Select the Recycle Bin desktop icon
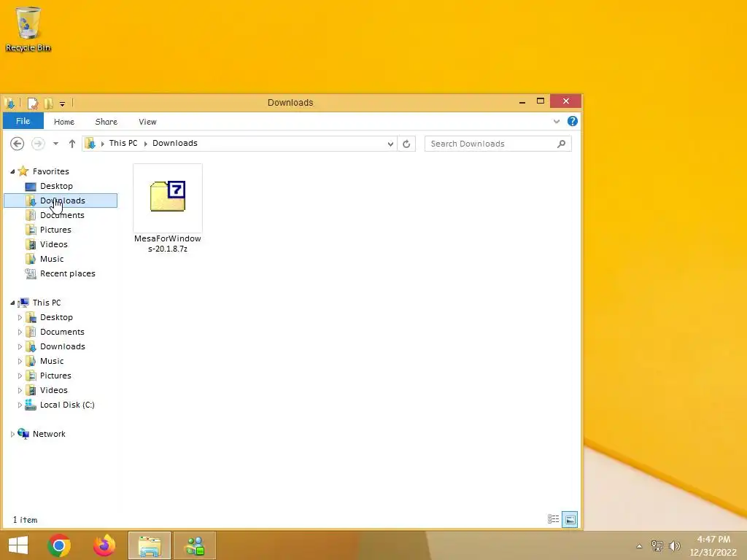 pyautogui.click(x=28, y=29)
